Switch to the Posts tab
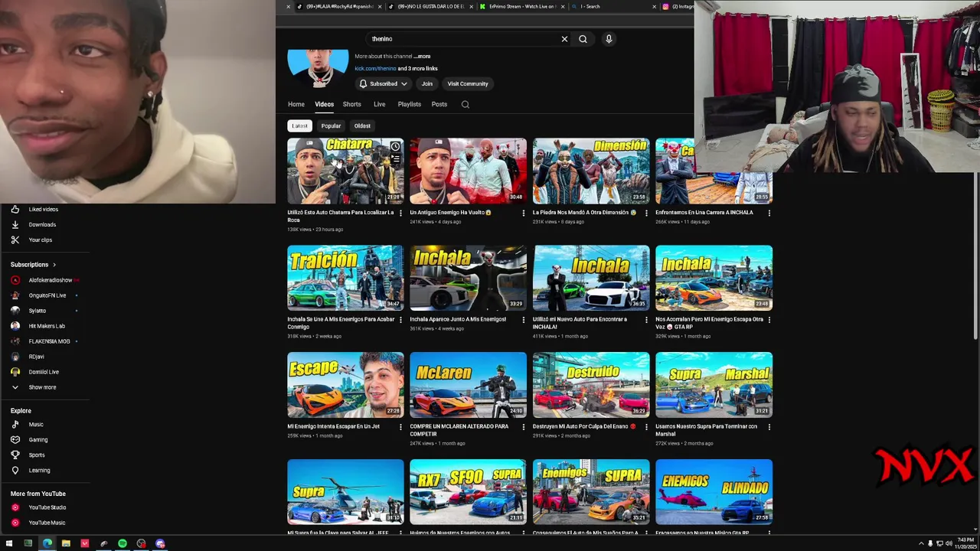This screenshot has height=551, width=980. (439, 104)
